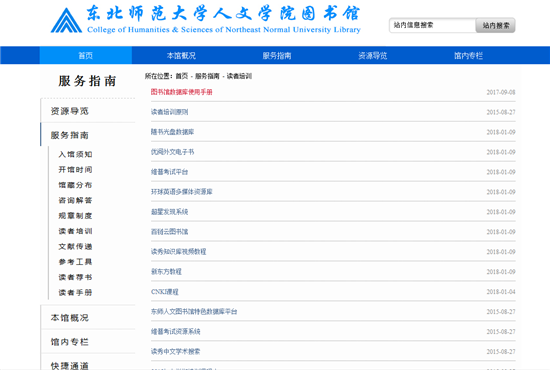550x370 pixels.
Task: Click the 服务指南 heading above the sidebar
Action: click(x=87, y=81)
